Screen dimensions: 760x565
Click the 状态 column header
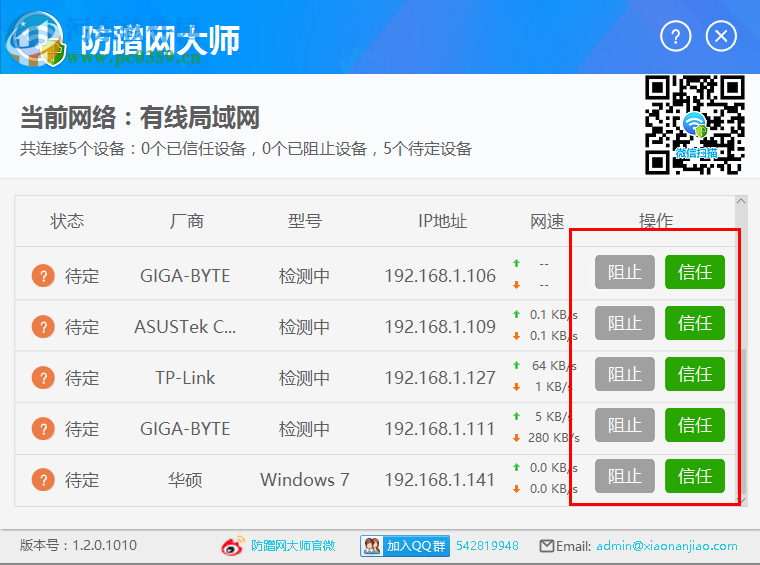click(x=67, y=221)
